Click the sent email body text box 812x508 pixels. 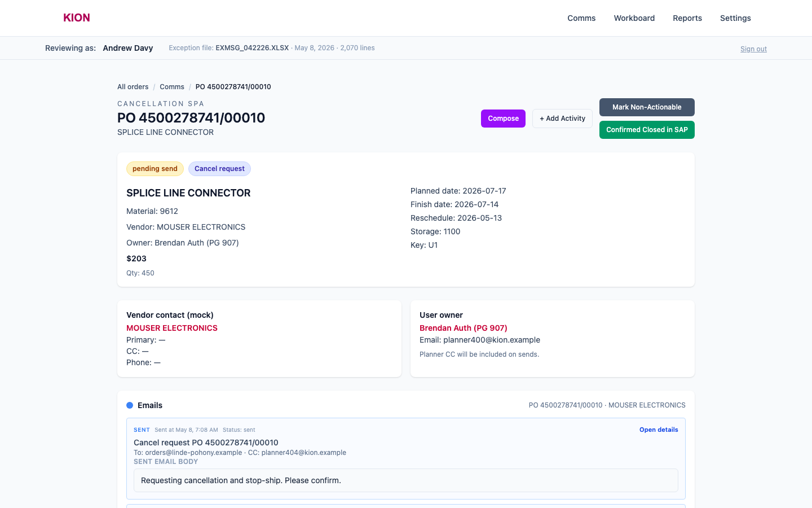coord(406,480)
